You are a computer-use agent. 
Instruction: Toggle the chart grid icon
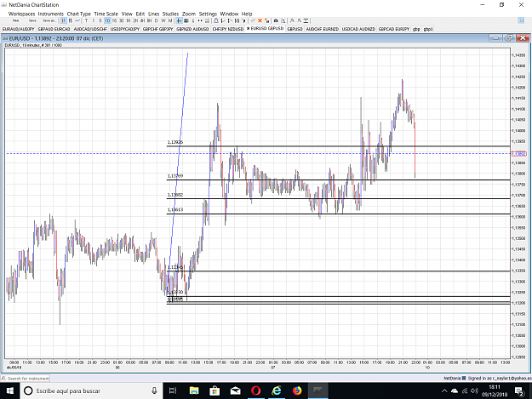tap(186, 20)
